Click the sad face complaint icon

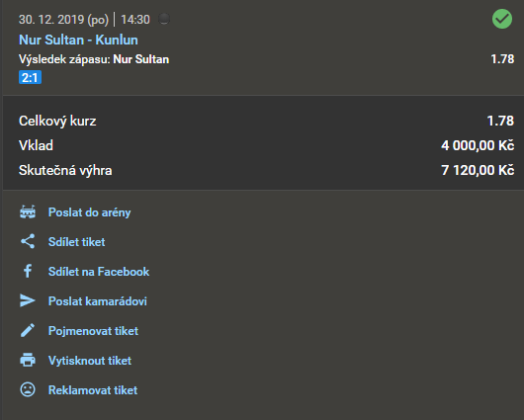28,389
